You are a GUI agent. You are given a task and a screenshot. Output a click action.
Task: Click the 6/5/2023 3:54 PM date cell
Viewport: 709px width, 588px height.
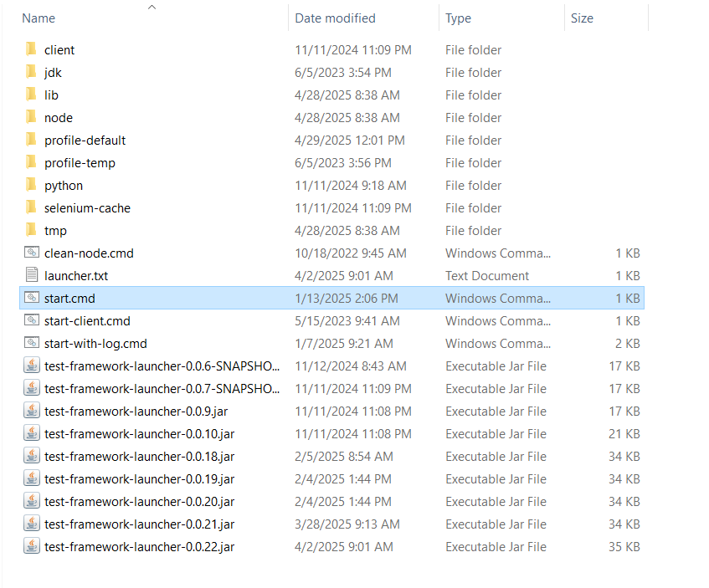[342, 72]
